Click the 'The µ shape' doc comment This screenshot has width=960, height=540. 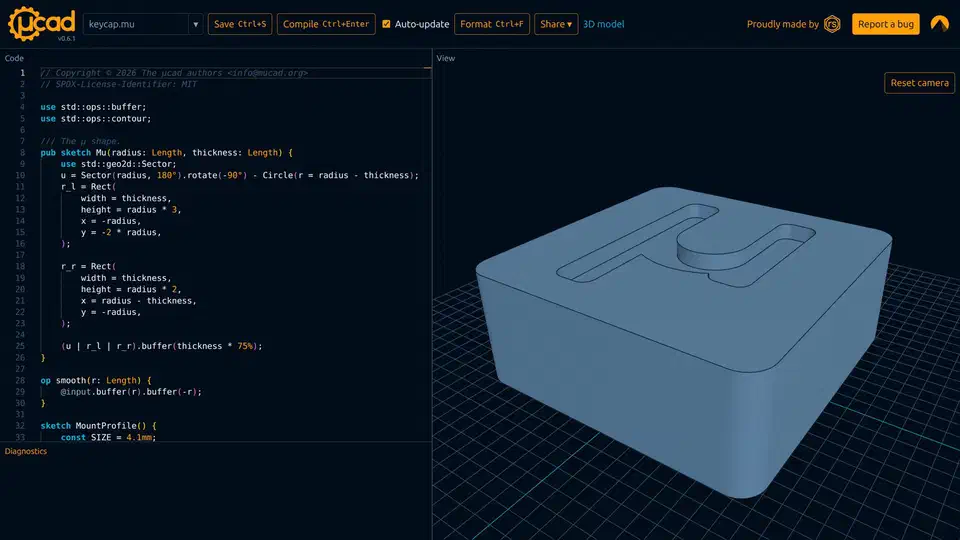click(80, 141)
